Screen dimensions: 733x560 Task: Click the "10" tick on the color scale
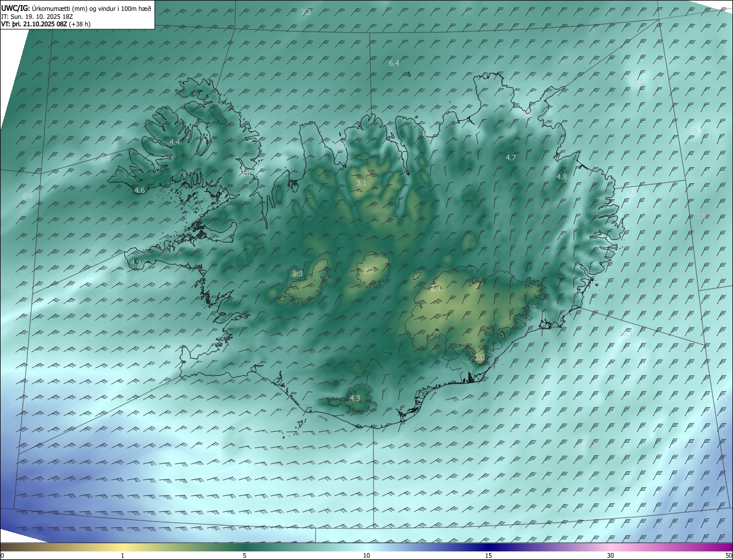click(x=366, y=555)
